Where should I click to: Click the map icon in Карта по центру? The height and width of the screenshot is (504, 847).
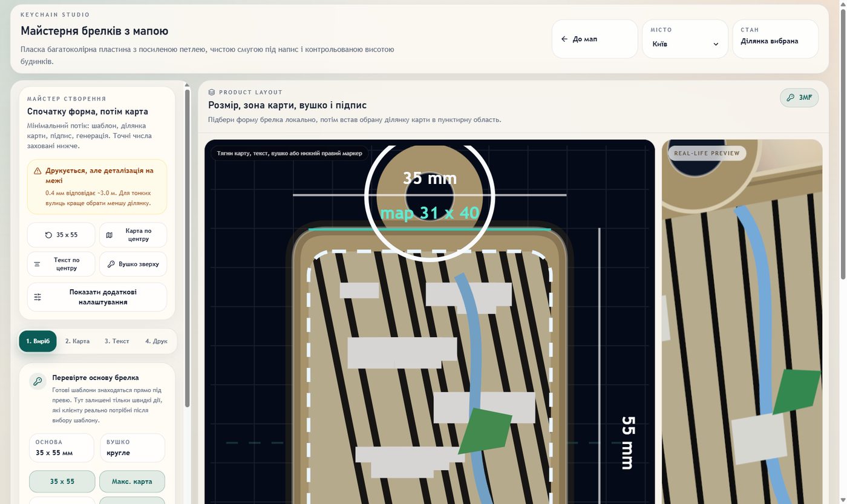[110, 235]
